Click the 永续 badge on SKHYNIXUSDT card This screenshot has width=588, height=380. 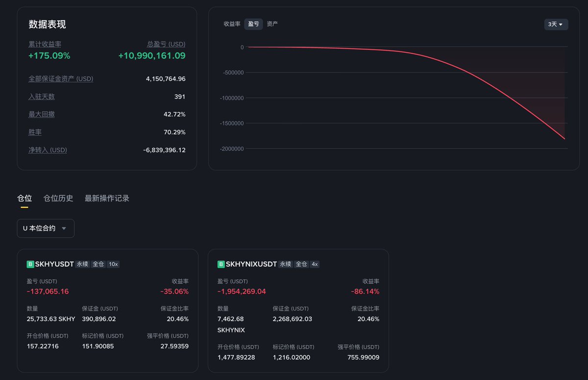(x=286, y=264)
